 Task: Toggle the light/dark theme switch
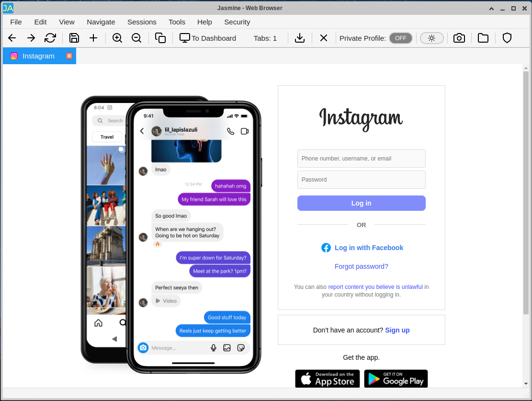(431, 38)
